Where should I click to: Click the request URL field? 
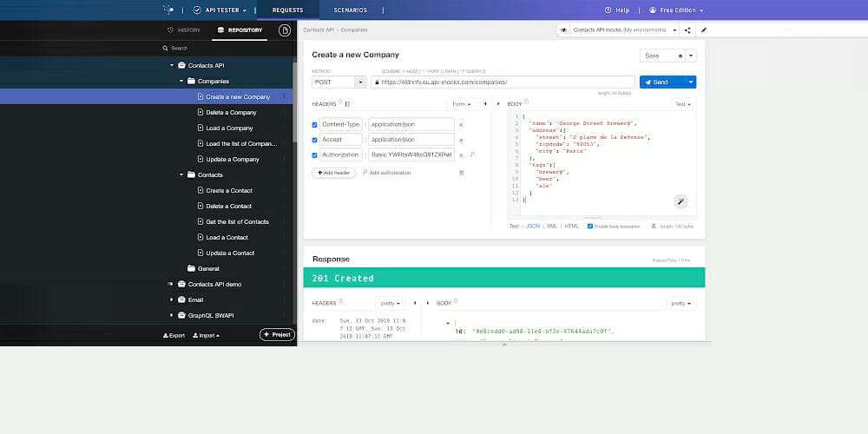(503, 82)
